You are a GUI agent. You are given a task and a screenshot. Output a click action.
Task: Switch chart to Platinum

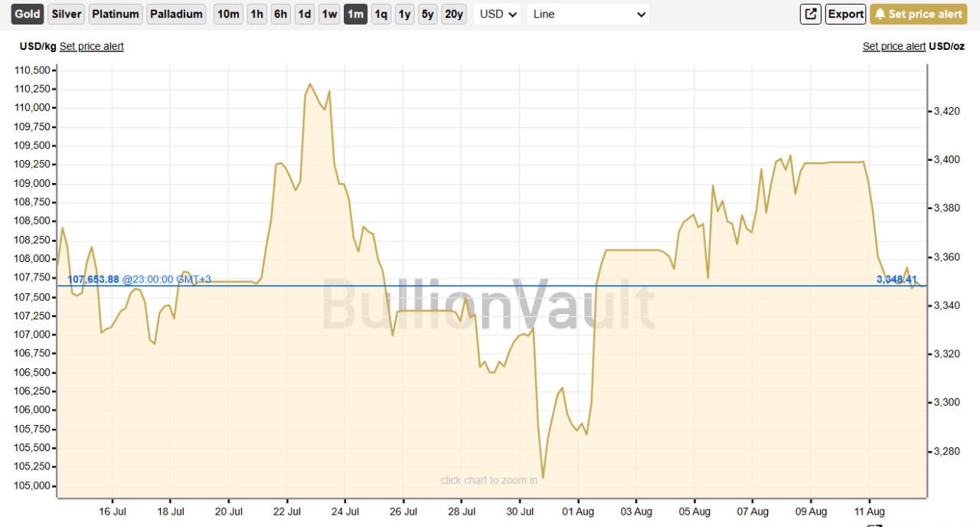pos(116,14)
